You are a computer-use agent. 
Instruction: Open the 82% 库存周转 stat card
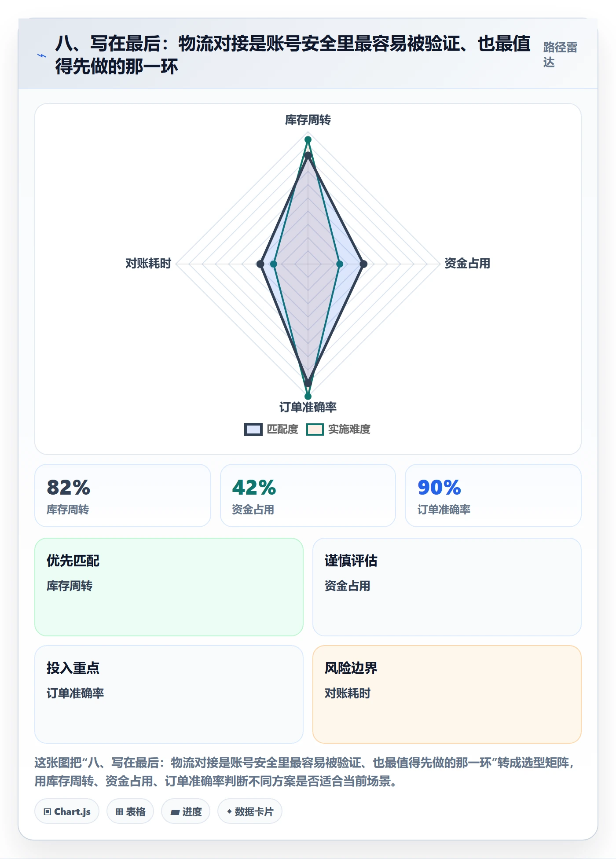point(123,496)
